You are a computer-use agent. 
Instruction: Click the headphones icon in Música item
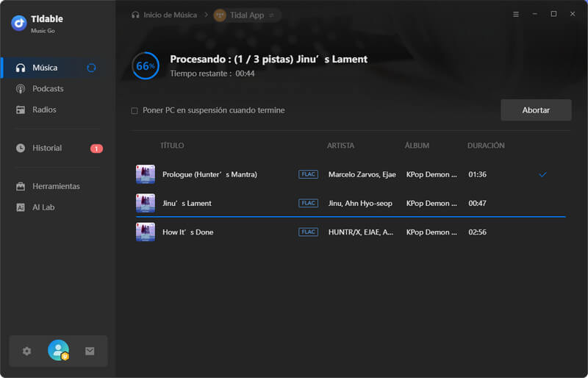click(x=21, y=68)
